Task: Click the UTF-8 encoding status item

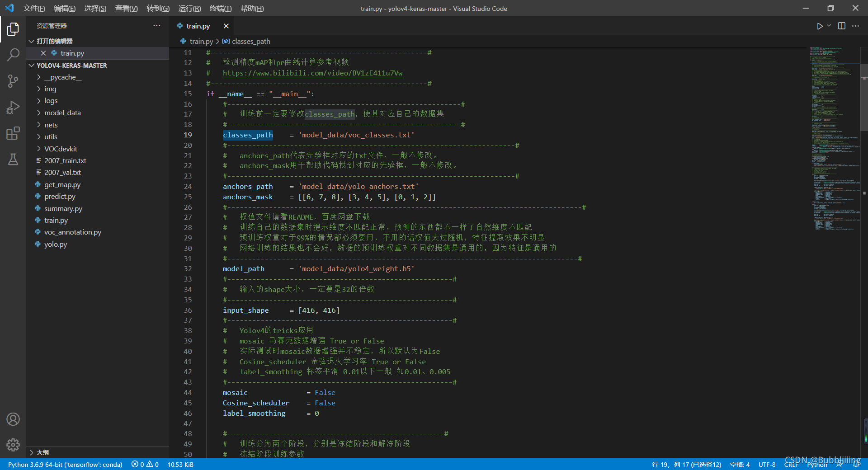Action: click(x=767, y=465)
